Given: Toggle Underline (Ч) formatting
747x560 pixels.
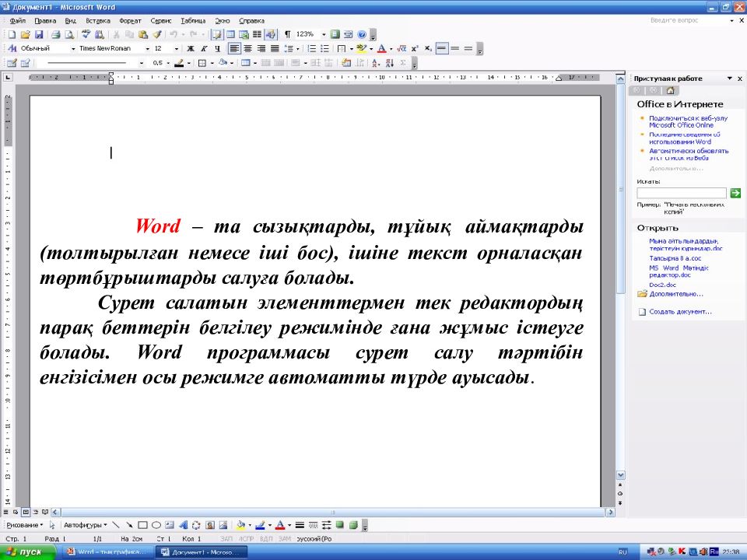Looking at the screenshot, I should [217, 48].
